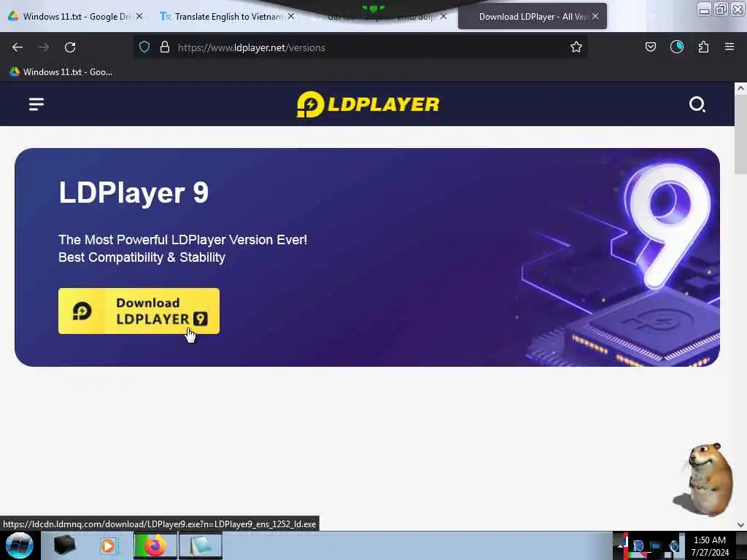
Task: Open the Windows 11.txt bookmark in toolbar
Action: tap(61, 72)
